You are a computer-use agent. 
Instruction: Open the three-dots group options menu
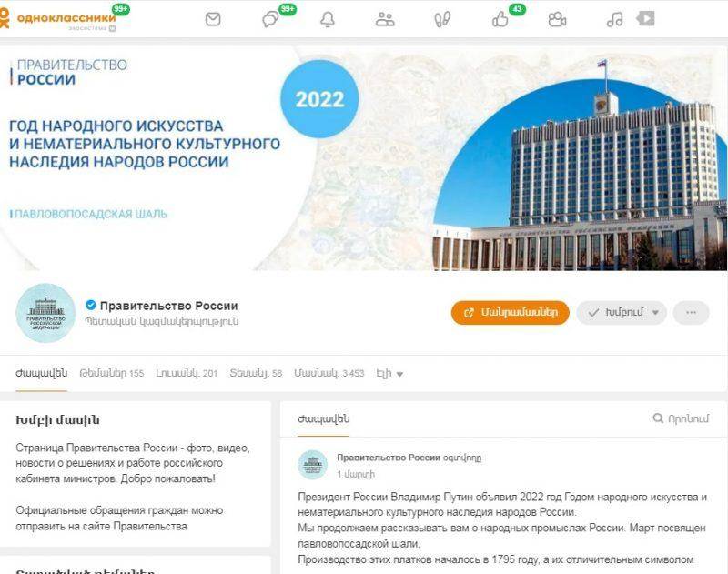click(x=691, y=313)
